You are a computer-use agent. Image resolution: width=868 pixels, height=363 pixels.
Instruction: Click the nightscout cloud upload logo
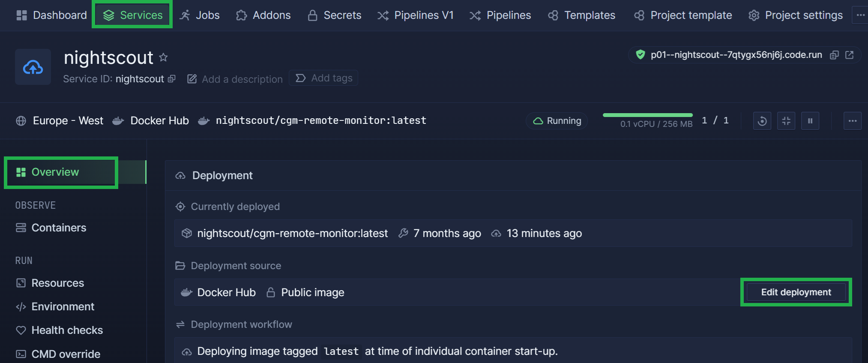(x=33, y=67)
